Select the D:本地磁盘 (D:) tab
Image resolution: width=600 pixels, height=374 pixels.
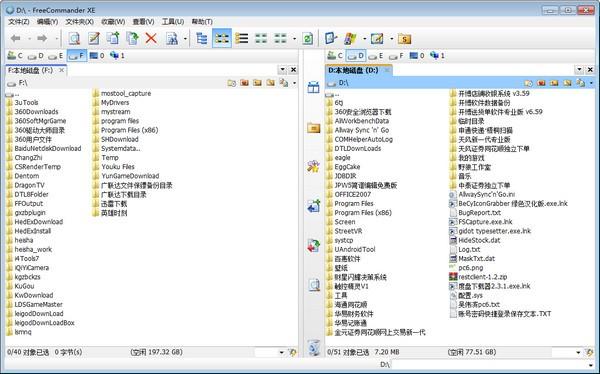point(353,70)
